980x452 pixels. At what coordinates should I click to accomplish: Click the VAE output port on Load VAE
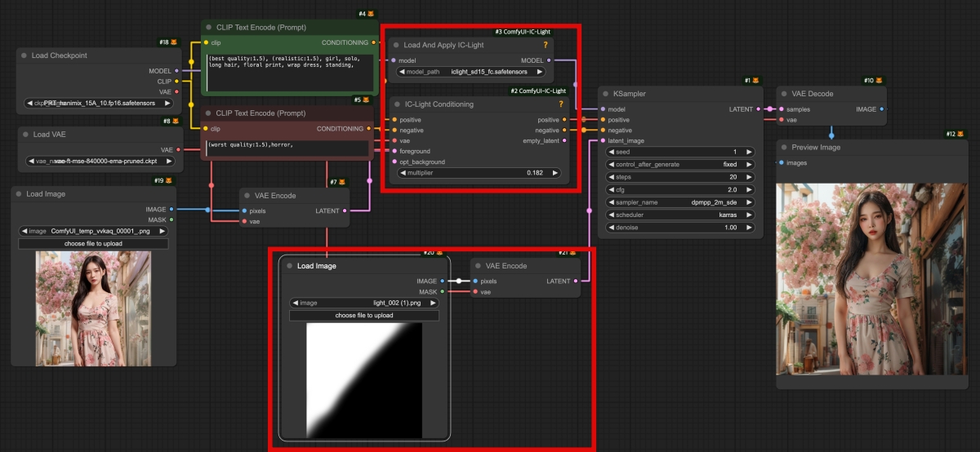[176, 150]
